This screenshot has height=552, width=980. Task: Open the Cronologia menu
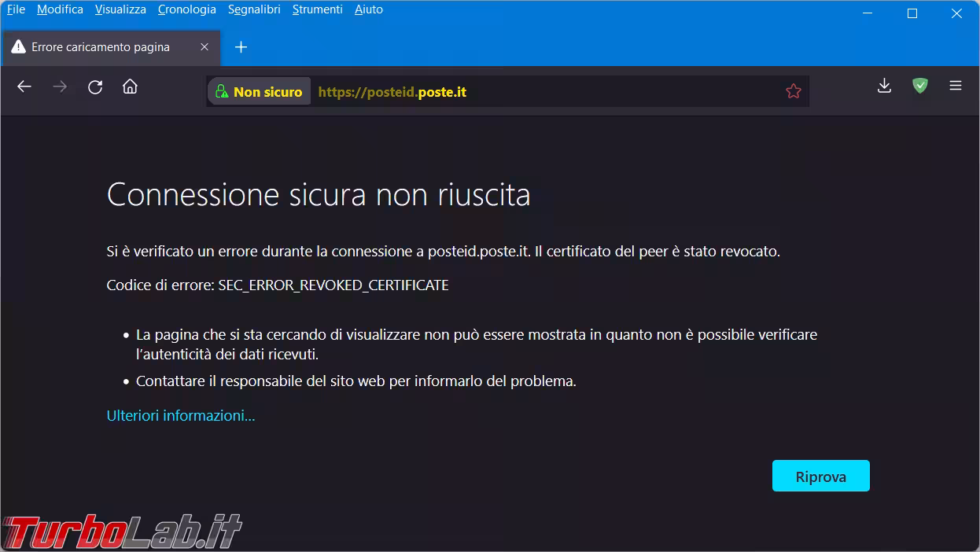click(x=186, y=9)
